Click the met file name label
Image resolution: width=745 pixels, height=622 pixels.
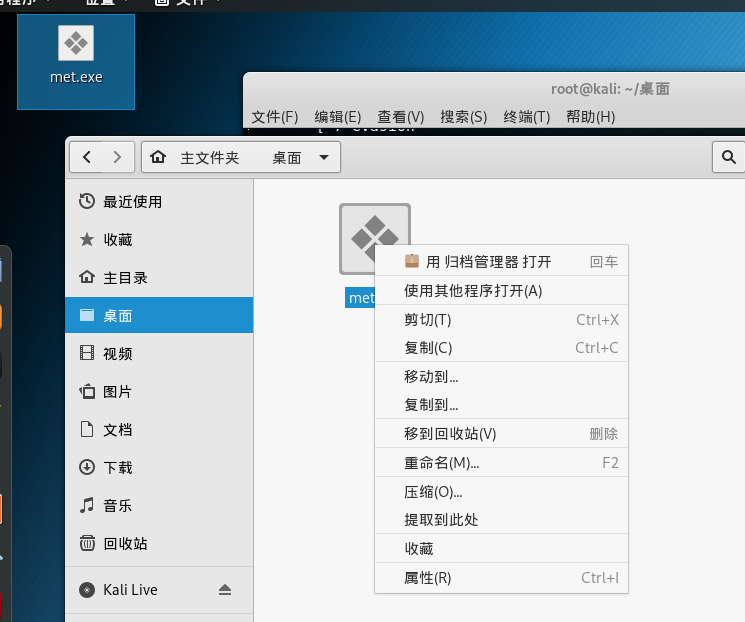(360, 298)
